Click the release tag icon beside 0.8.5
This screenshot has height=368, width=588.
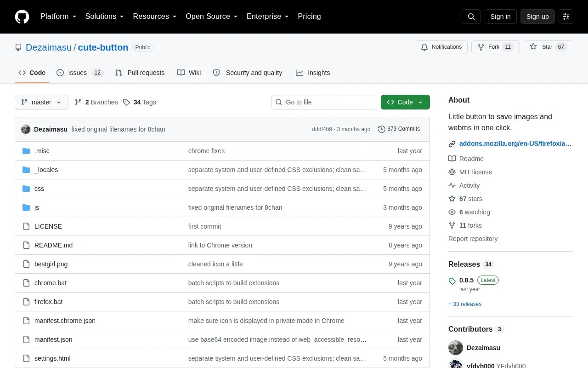452,281
